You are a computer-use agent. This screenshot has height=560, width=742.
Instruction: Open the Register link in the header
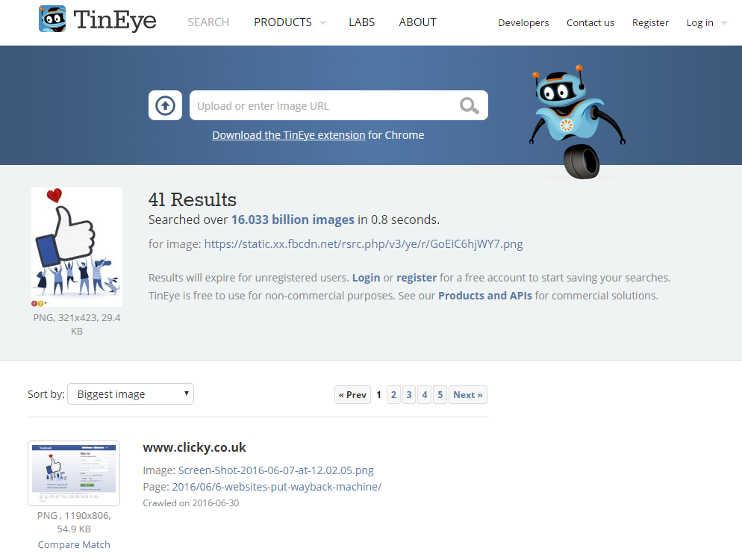click(x=650, y=23)
